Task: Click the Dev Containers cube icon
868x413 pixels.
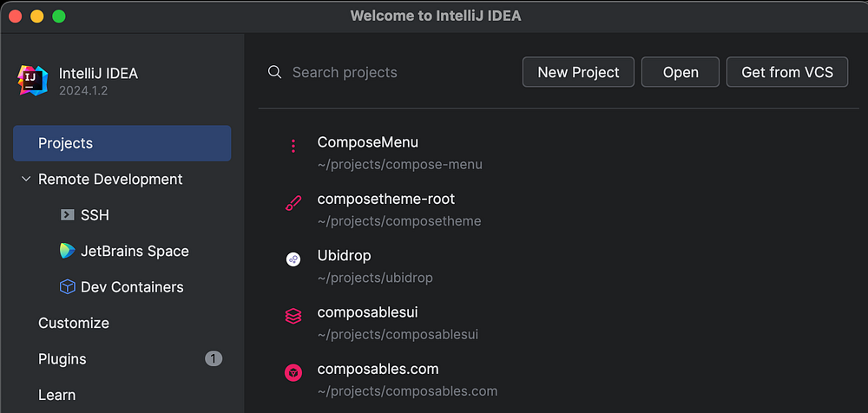Action: pyautogui.click(x=67, y=287)
